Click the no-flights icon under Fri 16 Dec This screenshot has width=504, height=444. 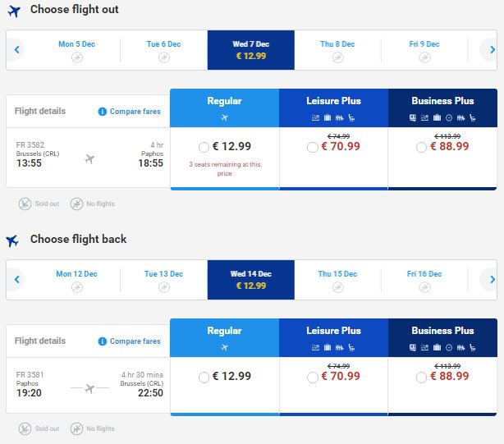click(x=424, y=287)
